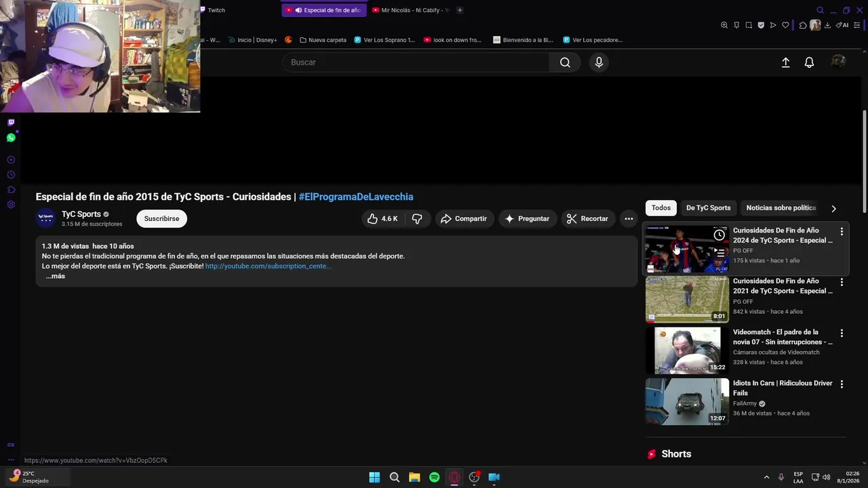Subscribe with the Suscribirse button
The width and height of the screenshot is (868, 488).
(161, 218)
